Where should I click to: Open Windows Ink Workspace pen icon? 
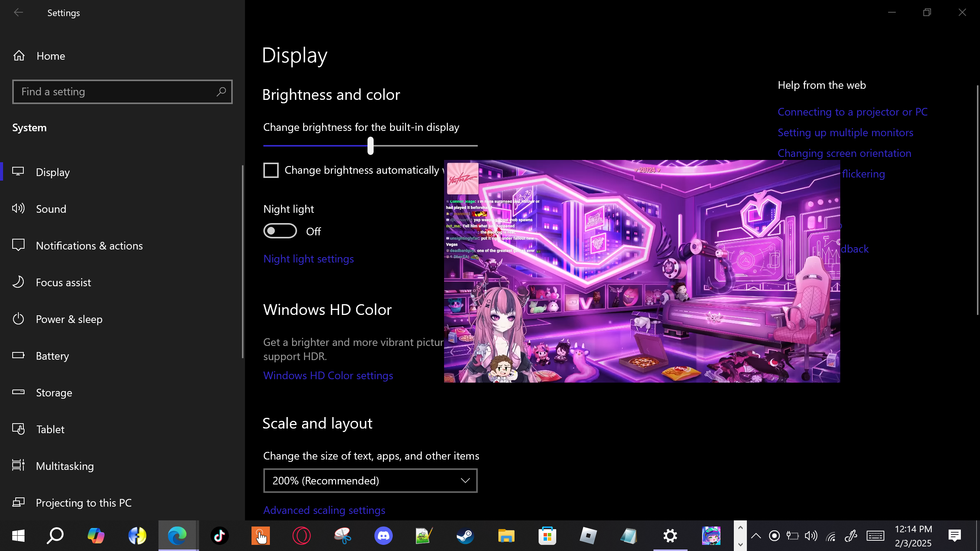pos(850,536)
